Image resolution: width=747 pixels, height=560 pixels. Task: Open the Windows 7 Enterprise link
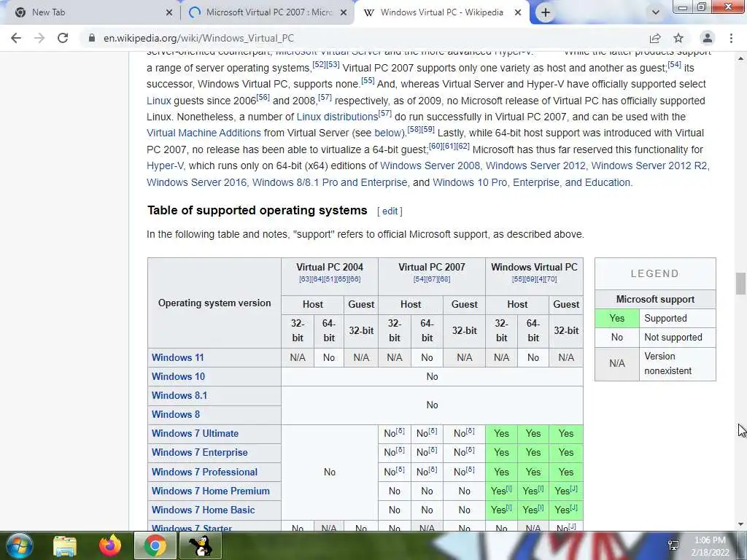(200, 452)
